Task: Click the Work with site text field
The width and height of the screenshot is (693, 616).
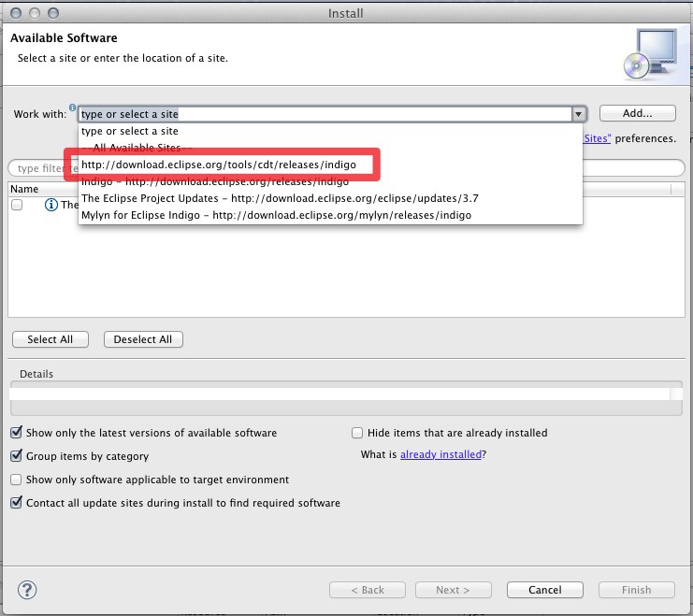Action: pyautogui.click(x=325, y=114)
